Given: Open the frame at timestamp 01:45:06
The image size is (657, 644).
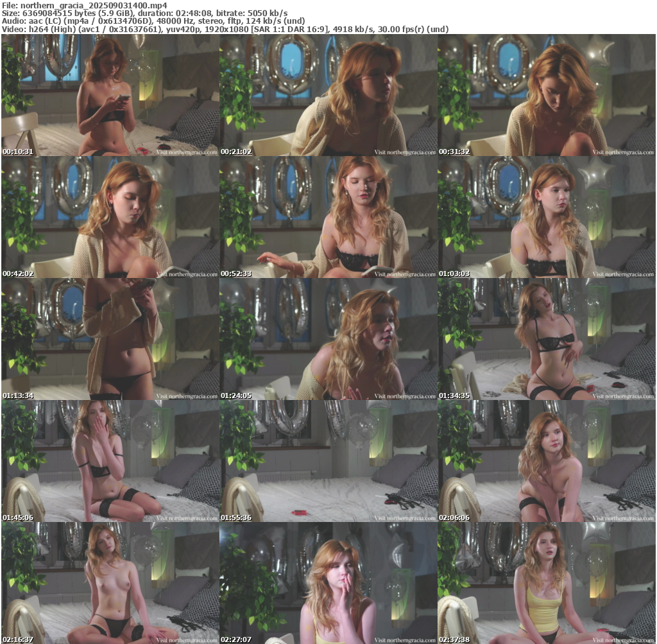Looking at the screenshot, I should click(110, 461).
